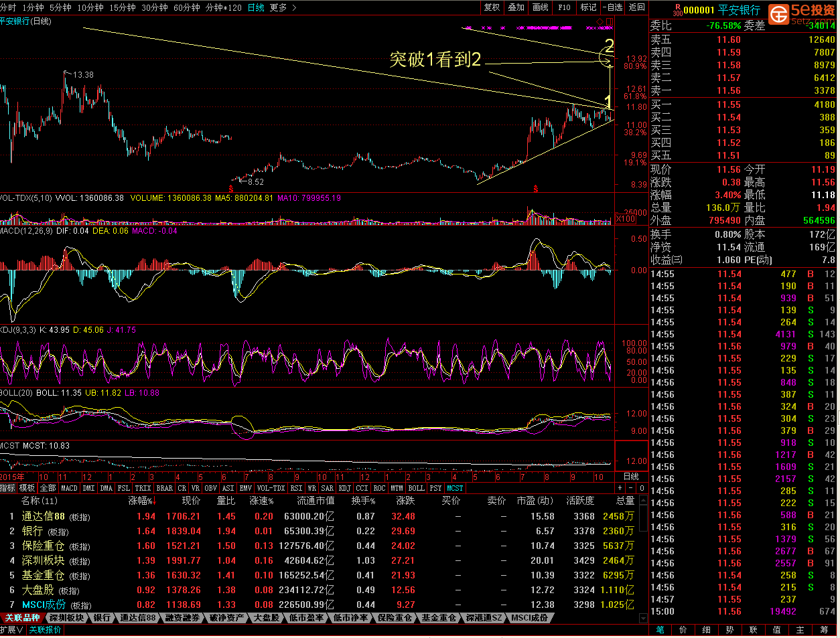This screenshot has height=638, width=840.
Task: Switch chart to 5分钟 period
Action: coord(60,7)
